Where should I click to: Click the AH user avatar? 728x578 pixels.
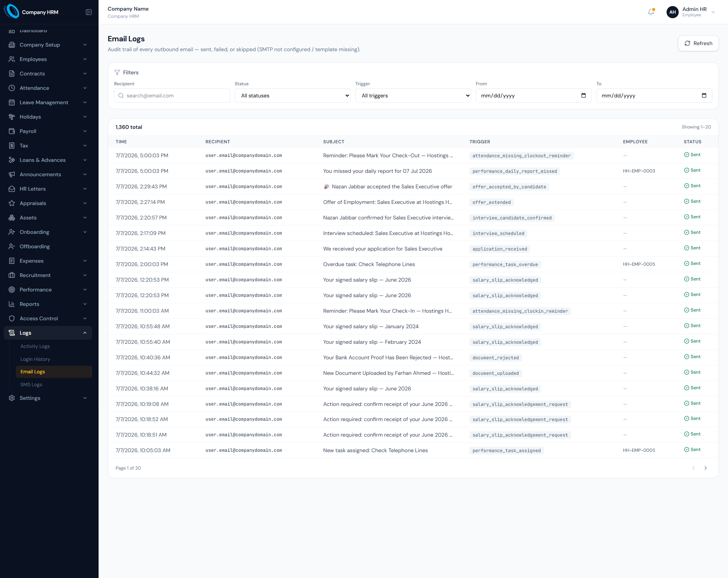(672, 12)
